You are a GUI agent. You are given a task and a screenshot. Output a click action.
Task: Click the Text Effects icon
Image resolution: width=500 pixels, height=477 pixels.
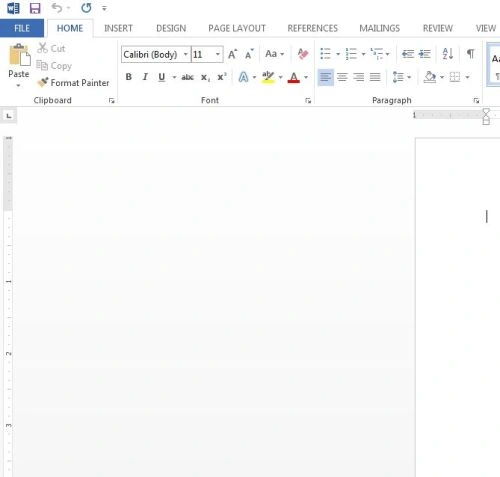point(243,77)
